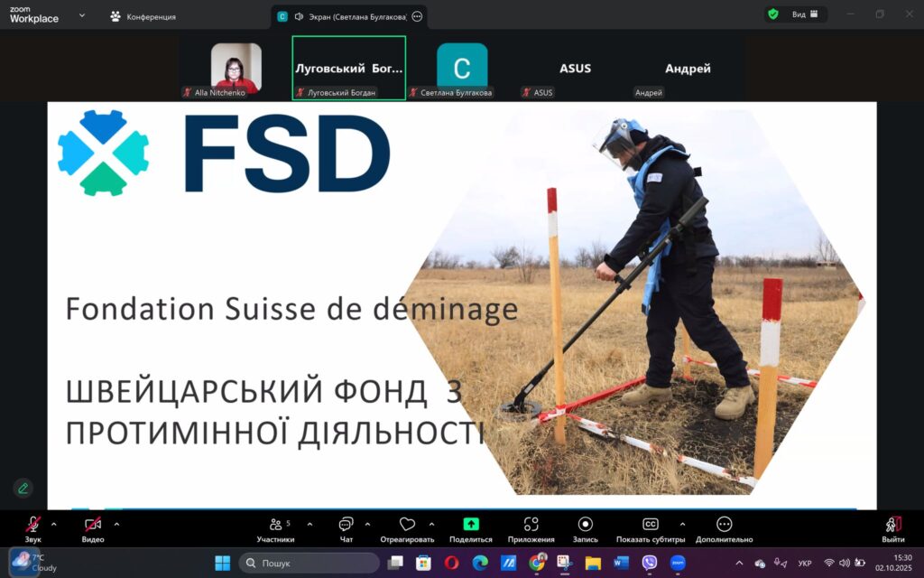Open the Вид view layout button
Screen dimensions: 924x578
click(x=804, y=14)
